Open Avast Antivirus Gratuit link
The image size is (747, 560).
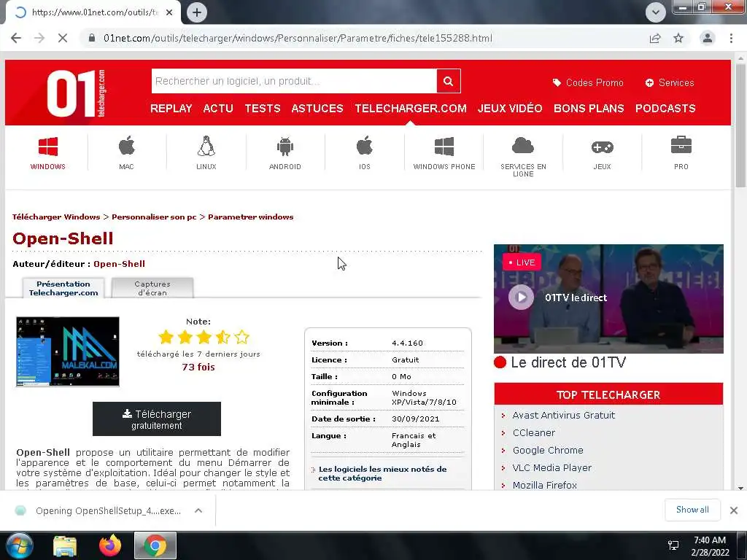click(564, 415)
